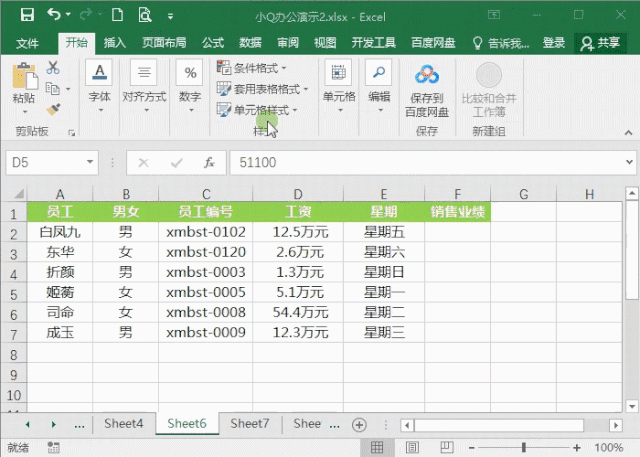Switch to the Sheet7 tab
This screenshot has height=457, width=640.
coord(249,424)
